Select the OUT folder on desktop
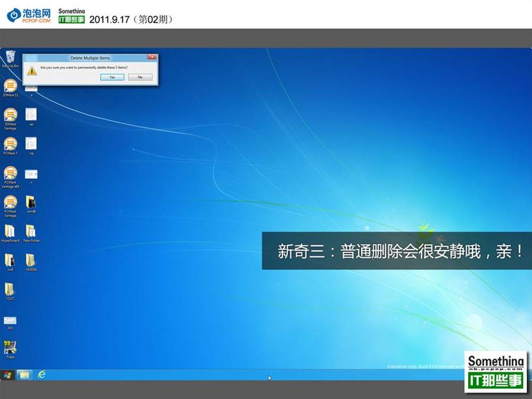Screen dimensions: 532x399 pyautogui.click(x=11, y=292)
